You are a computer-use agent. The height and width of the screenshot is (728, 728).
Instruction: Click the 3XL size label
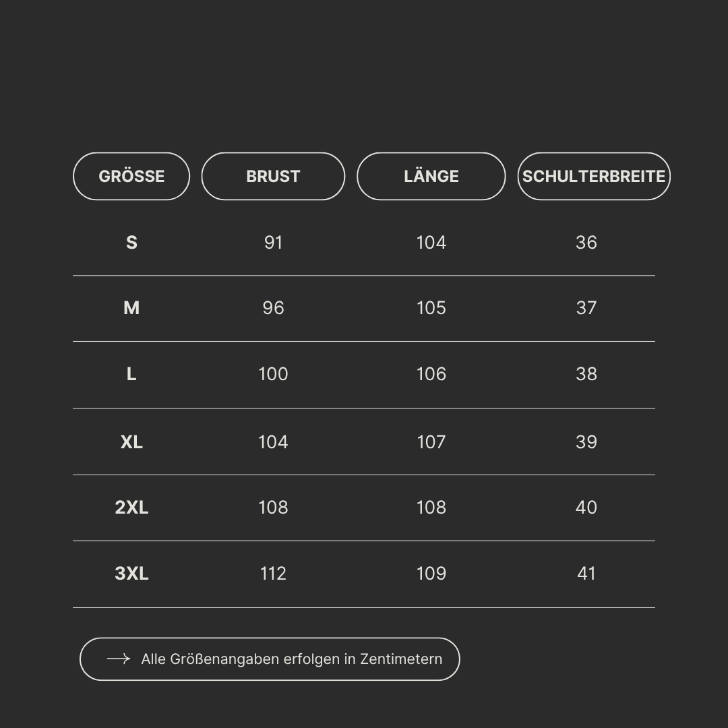click(131, 574)
